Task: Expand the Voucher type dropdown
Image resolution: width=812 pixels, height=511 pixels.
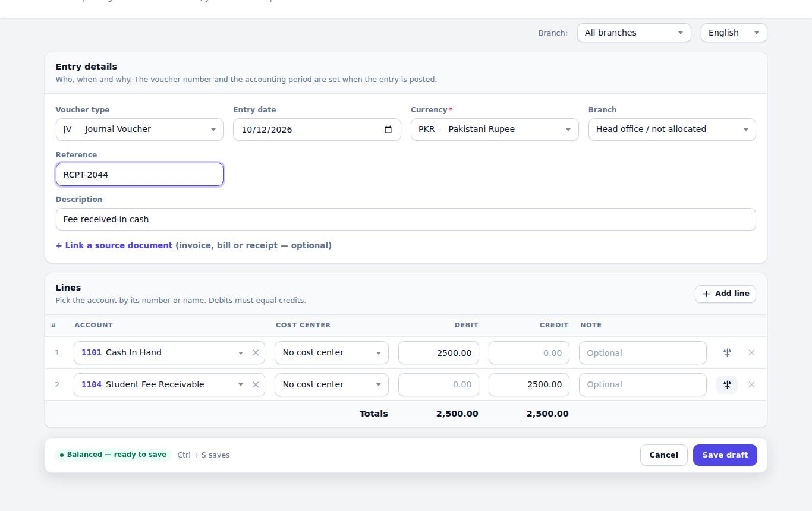Action: [x=139, y=130]
